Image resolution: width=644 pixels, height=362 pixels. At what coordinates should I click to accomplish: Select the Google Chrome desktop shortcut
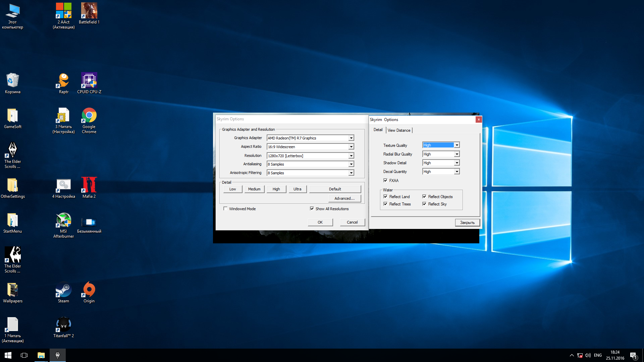(x=89, y=121)
